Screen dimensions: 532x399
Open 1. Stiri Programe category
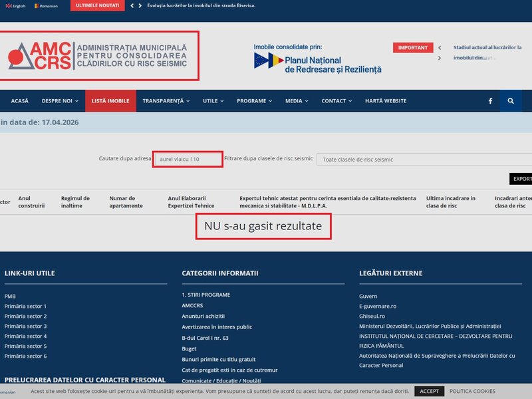206,295
